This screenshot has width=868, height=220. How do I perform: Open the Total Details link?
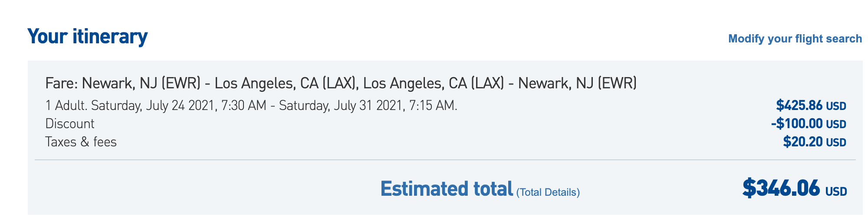click(548, 192)
